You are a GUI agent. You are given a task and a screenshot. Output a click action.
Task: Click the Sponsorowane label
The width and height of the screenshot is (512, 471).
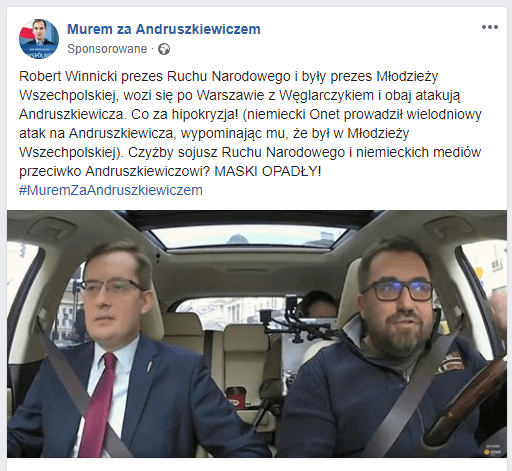point(107,49)
